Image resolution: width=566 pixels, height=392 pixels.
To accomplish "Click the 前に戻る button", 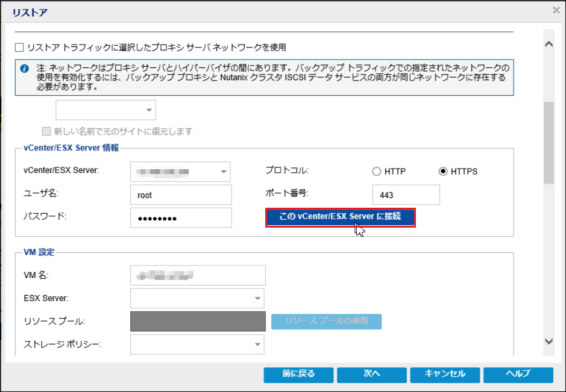I will (298, 374).
